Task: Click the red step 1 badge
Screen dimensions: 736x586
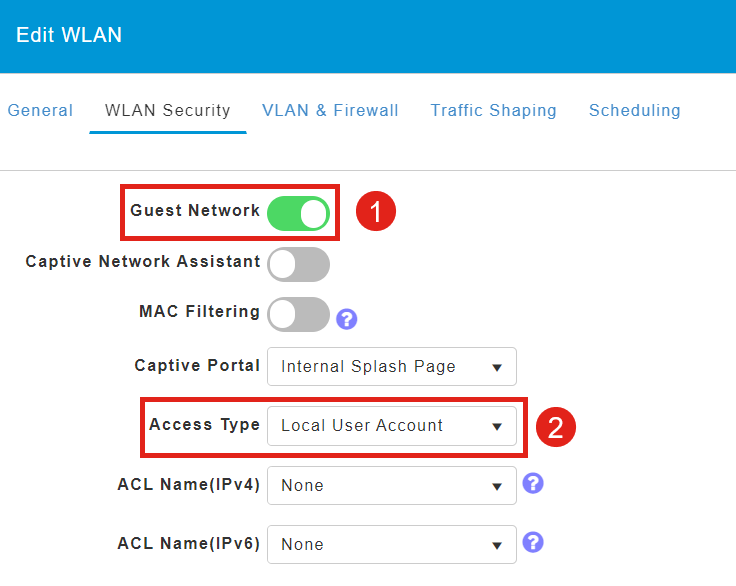Action: click(x=376, y=211)
